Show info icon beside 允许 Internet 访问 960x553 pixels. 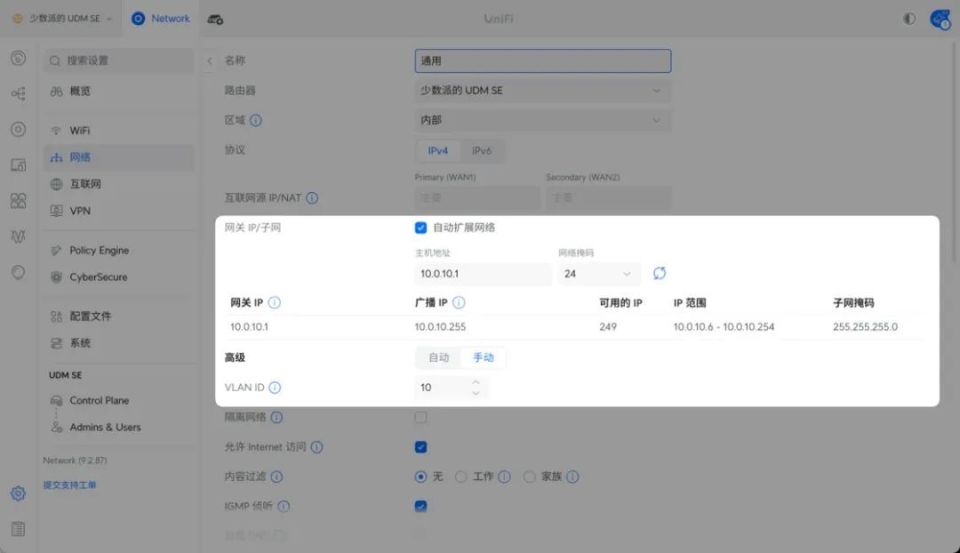tap(317, 447)
